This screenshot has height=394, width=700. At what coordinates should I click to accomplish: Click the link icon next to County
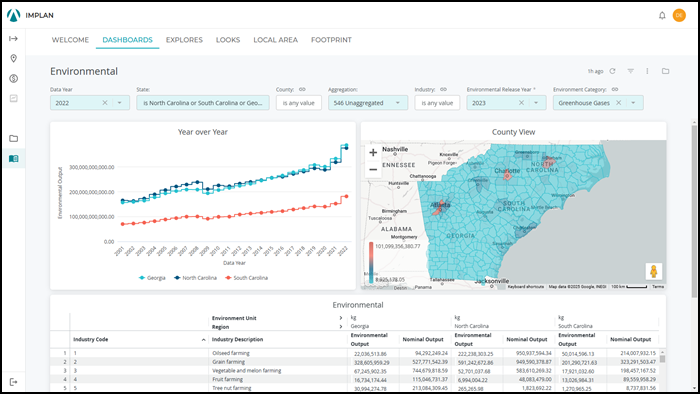pos(302,89)
